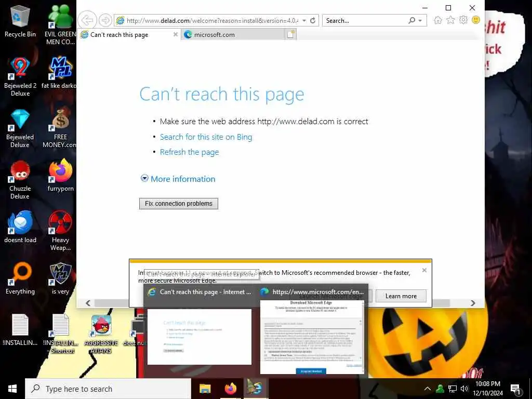532x399 pixels.
Task: Select Bejeweled 2 Deluxe desktop icon
Action: 20,77
